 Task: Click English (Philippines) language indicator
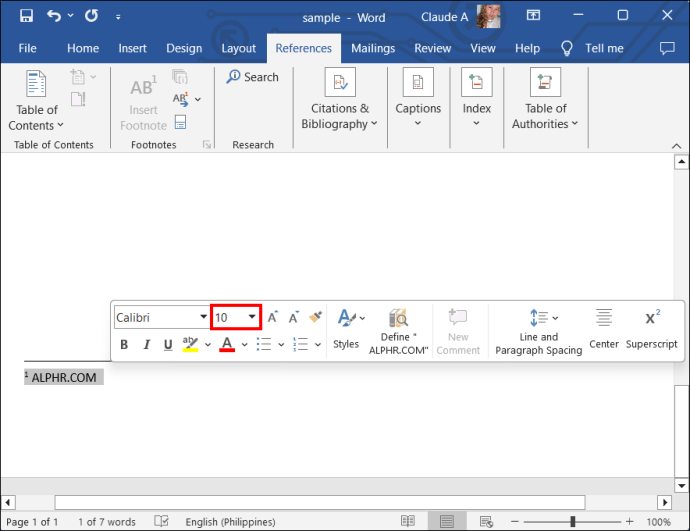[x=230, y=522]
